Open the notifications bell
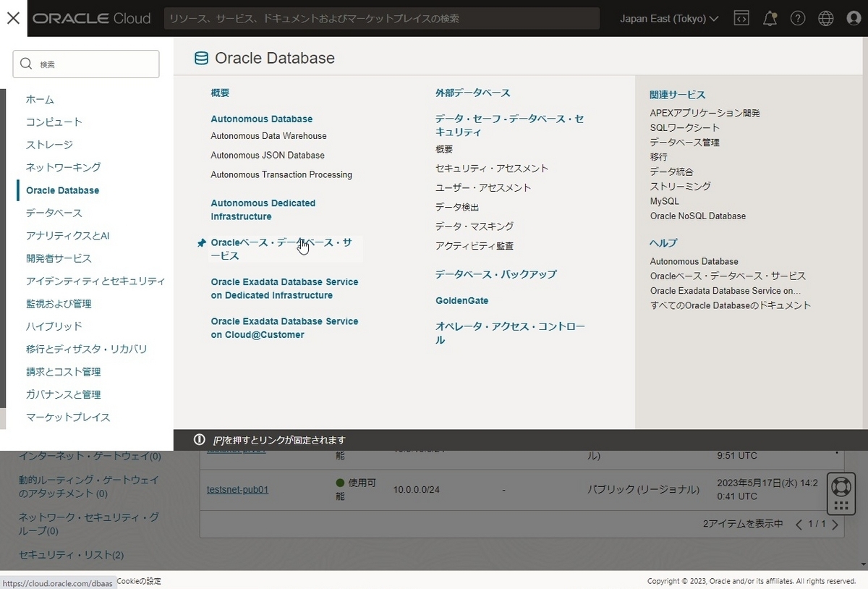This screenshot has width=868, height=589. point(770,18)
